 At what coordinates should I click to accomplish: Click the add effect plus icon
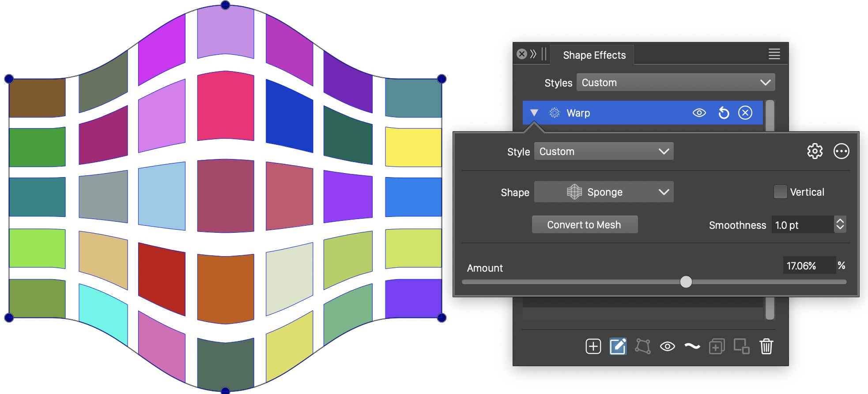tap(593, 346)
